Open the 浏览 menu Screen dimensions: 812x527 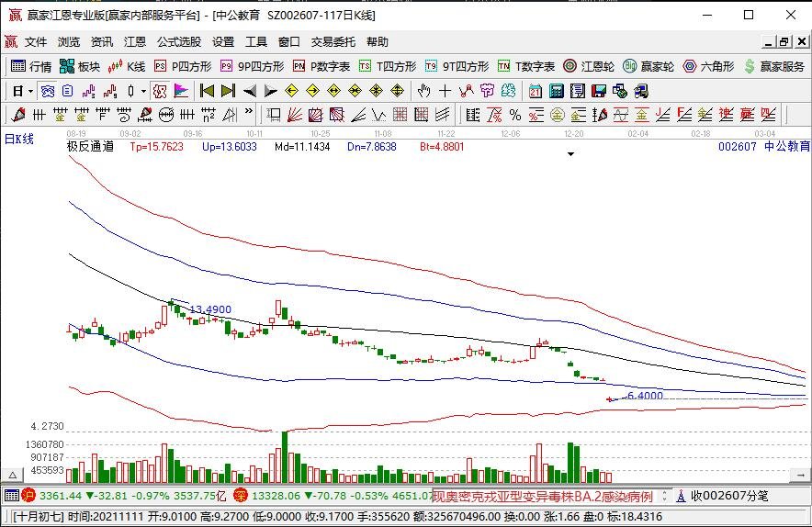coord(69,42)
